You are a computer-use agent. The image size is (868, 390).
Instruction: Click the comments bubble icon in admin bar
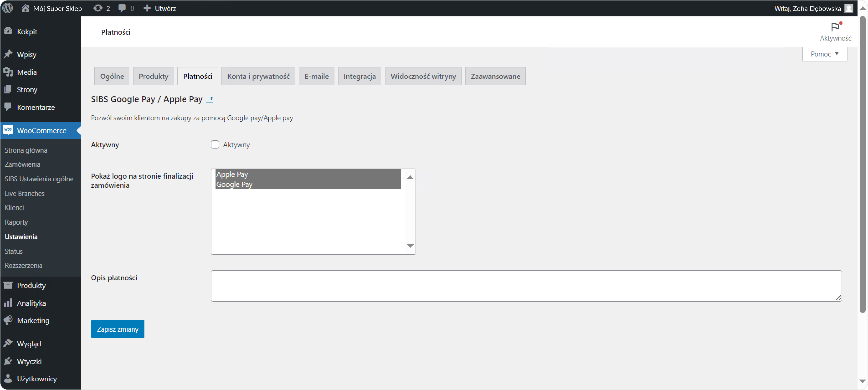coord(122,8)
